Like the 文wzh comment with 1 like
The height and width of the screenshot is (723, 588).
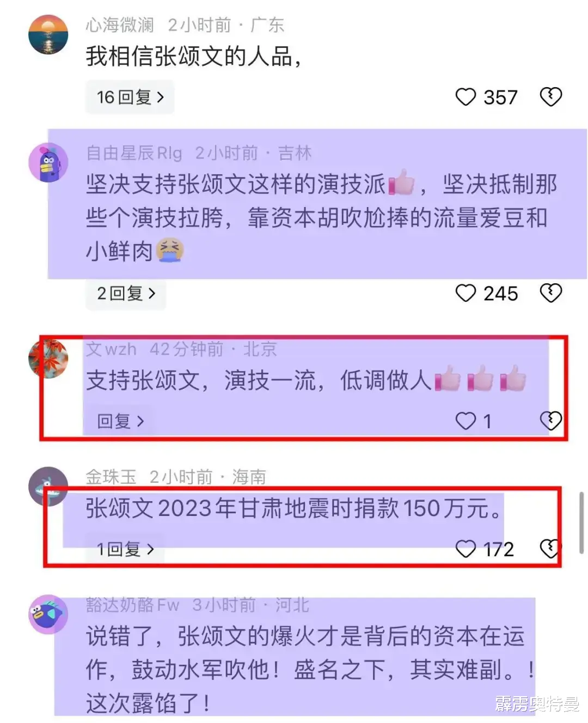click(x=465, y=421)
